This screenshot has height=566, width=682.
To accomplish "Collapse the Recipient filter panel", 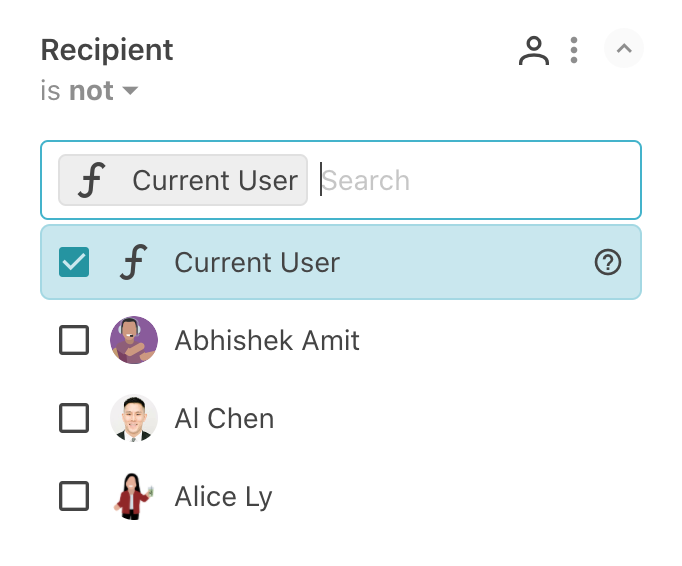I will pos(624,48).
